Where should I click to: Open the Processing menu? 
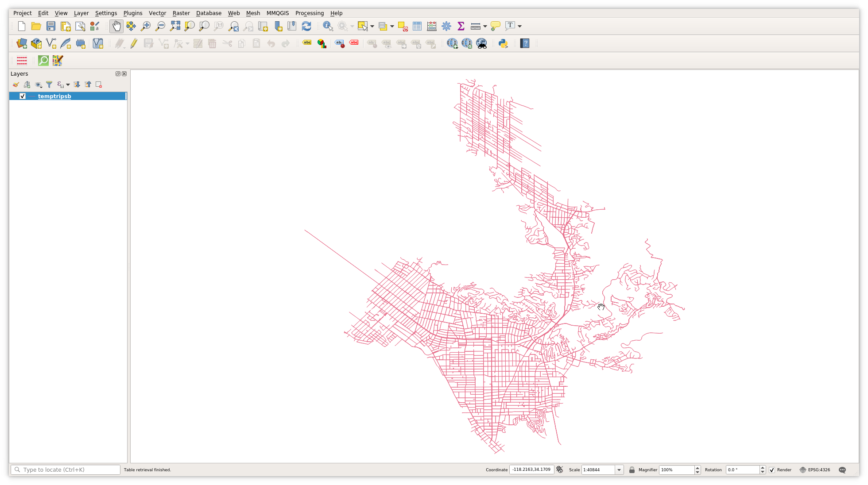(309, 13)
